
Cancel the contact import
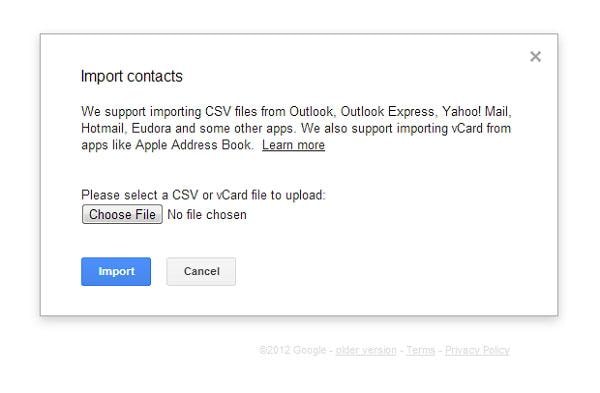[201, 271]
